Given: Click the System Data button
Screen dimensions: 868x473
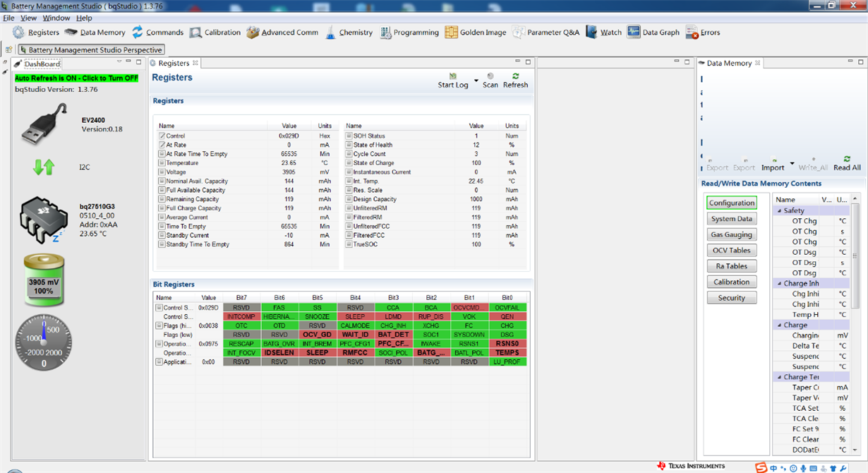Looking at the screenshot, I should pos(732,219).
